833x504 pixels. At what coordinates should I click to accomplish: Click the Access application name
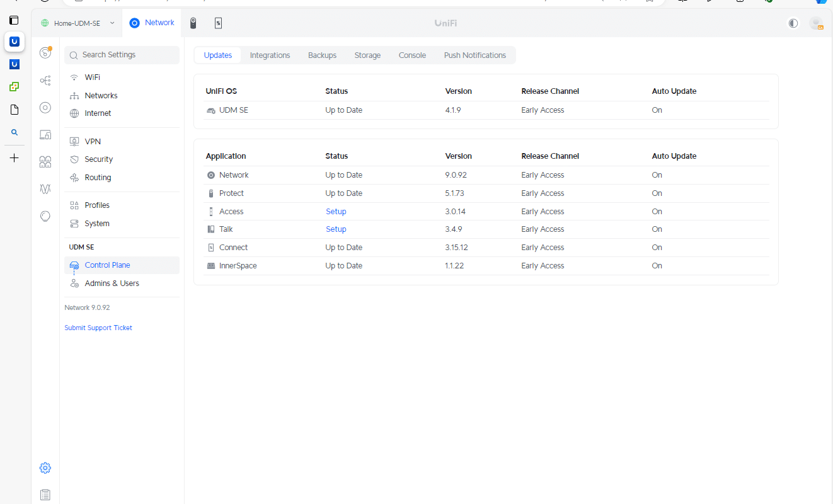click(231, 212)
